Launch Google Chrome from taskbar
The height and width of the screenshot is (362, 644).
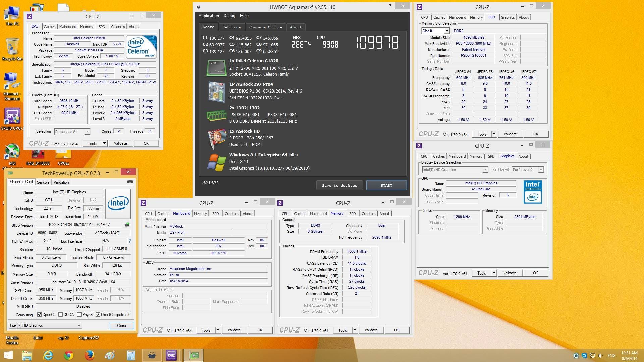(x=69, y=355)
